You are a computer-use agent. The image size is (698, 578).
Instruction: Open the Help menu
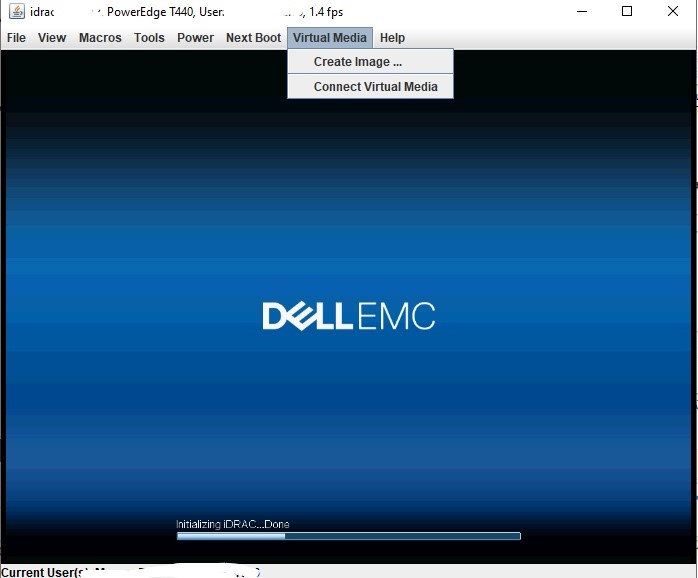(x=392, y=38)
